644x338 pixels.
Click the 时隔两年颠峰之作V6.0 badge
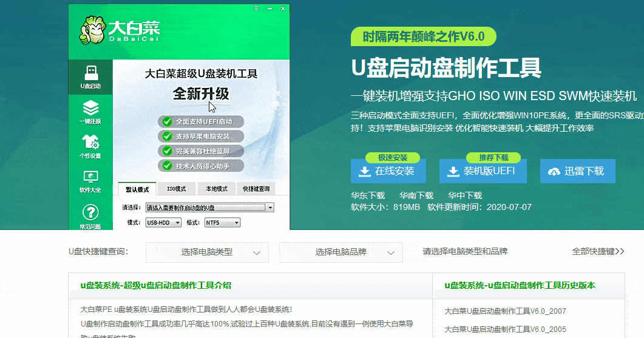tap(424, 36)
